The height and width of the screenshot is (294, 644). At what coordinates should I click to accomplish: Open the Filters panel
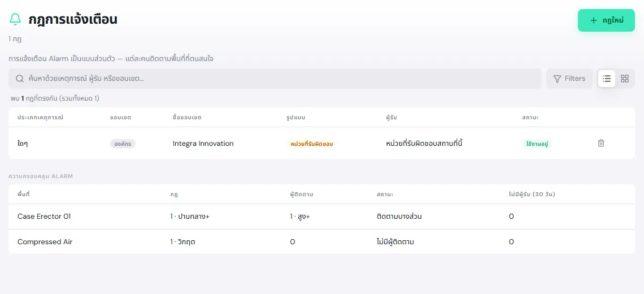pyautogui.click(x=569, y=79)
